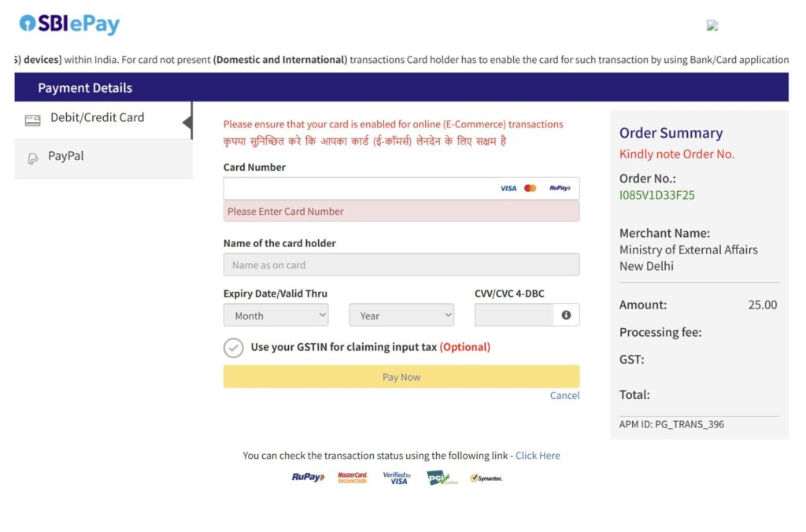Click the Mastercard logo in card field
Image resolution: width=806 pixels, height=532 pixels.
[531, 188]
